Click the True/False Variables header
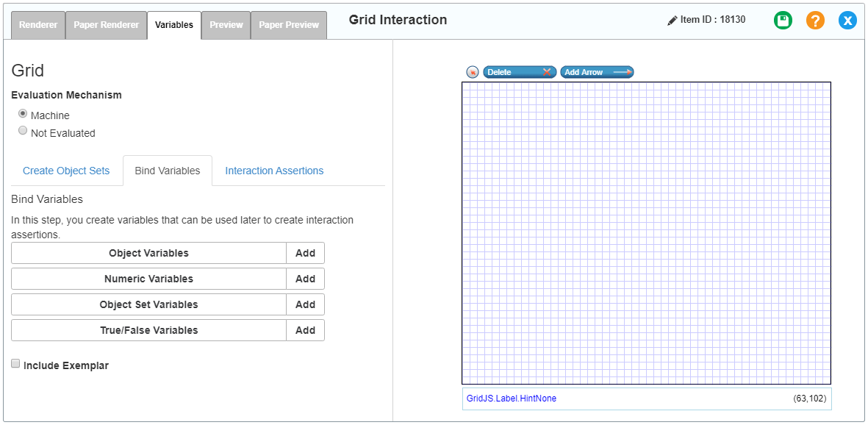Viewport: 868px width, 425px height. (149, 330)
